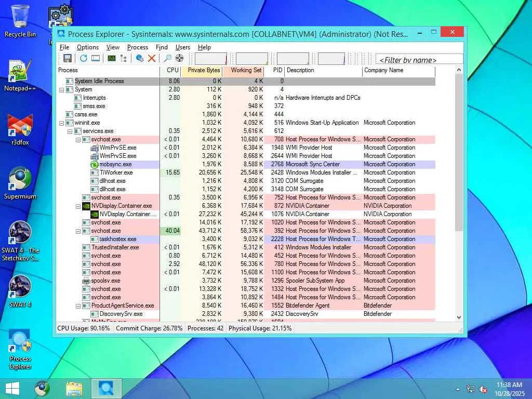Viewport: 532px width, 399px height.
Task: Open the Supermium desktop shortcut
Action: (x=20, y=183)
